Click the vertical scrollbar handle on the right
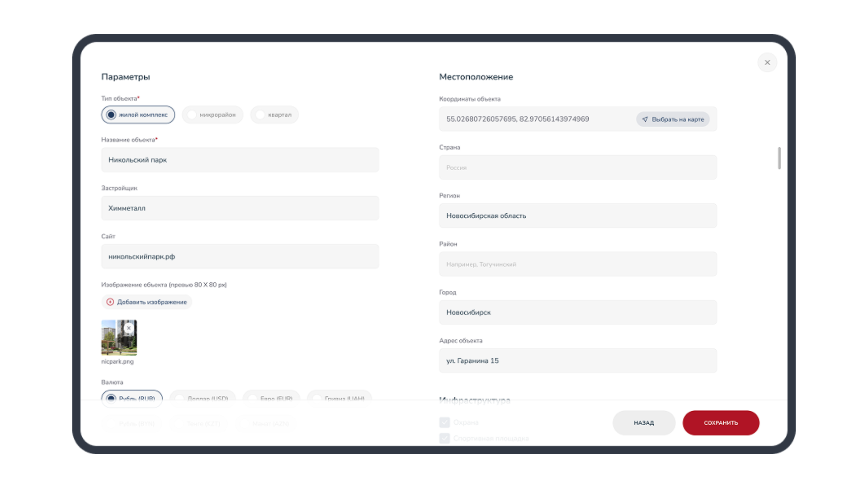868x488 pixels. 779,158
